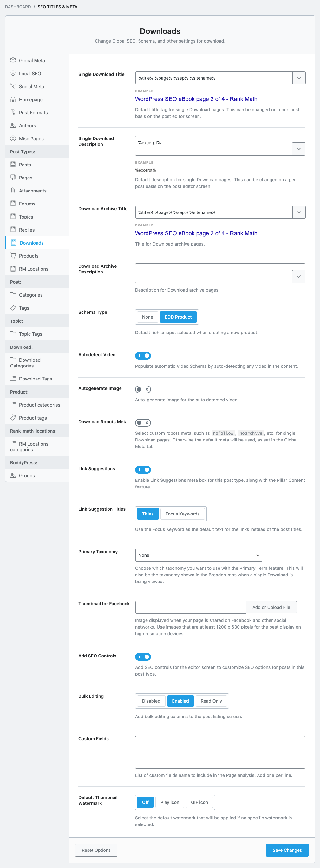
Task: Click the Authors people icon
Action: (13, 125)
